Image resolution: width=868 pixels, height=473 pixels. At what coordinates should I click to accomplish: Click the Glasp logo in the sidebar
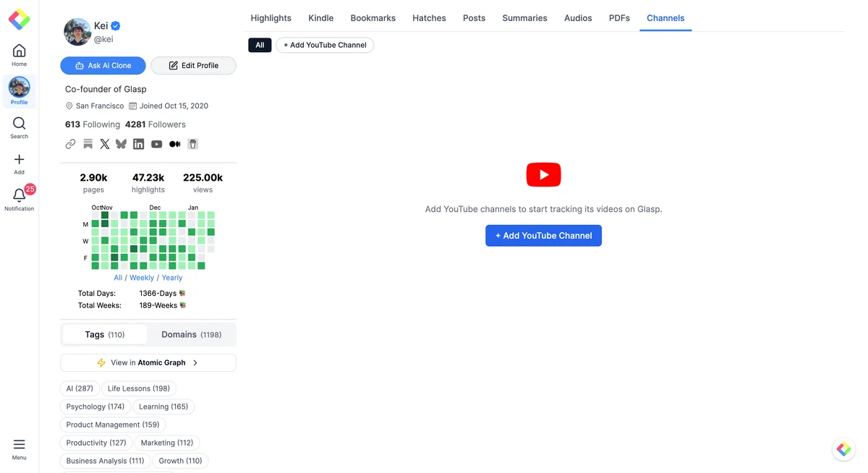20,20
